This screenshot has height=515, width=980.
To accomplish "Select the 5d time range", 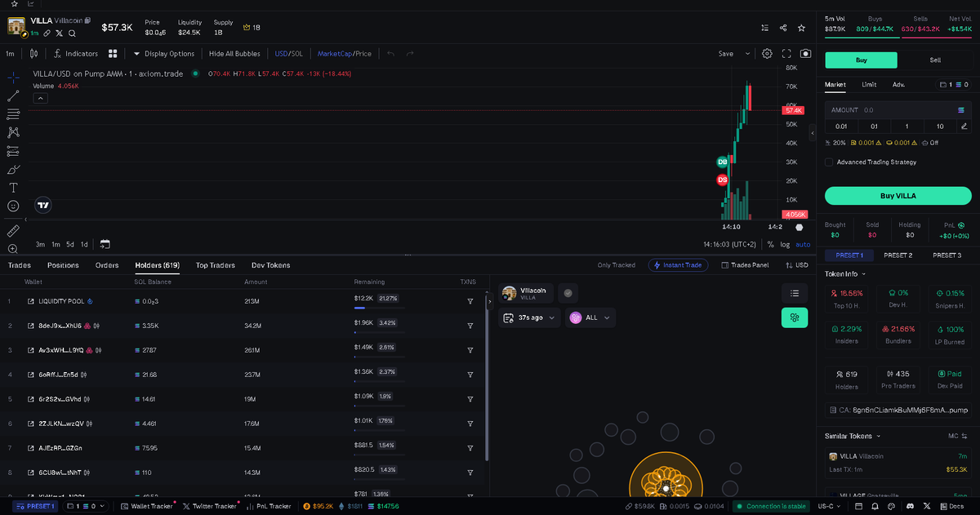I will tap(70, 244).
